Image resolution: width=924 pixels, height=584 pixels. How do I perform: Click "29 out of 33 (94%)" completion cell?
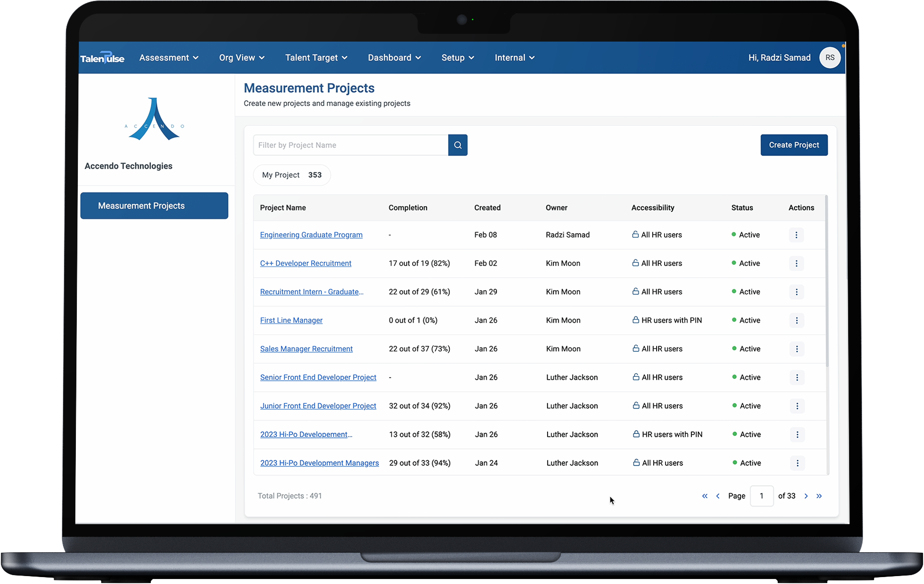(x=420, y=463)
